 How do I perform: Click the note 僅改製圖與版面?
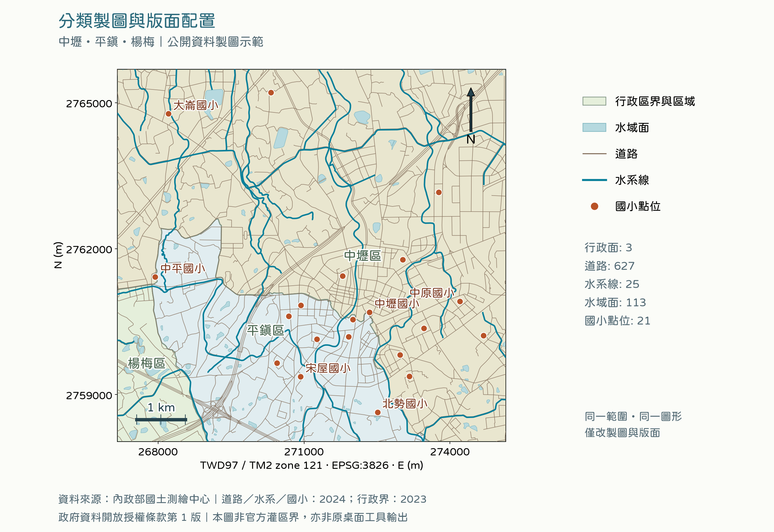click(x=622, y=433)
